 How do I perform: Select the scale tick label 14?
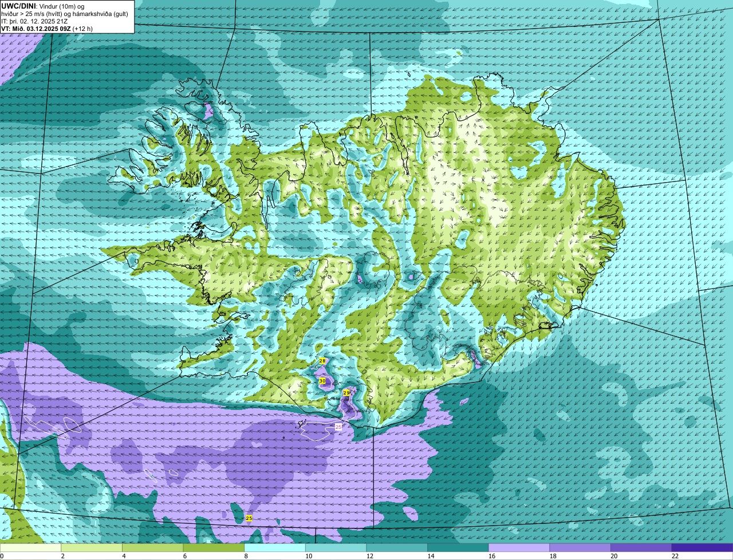[431, 556]
